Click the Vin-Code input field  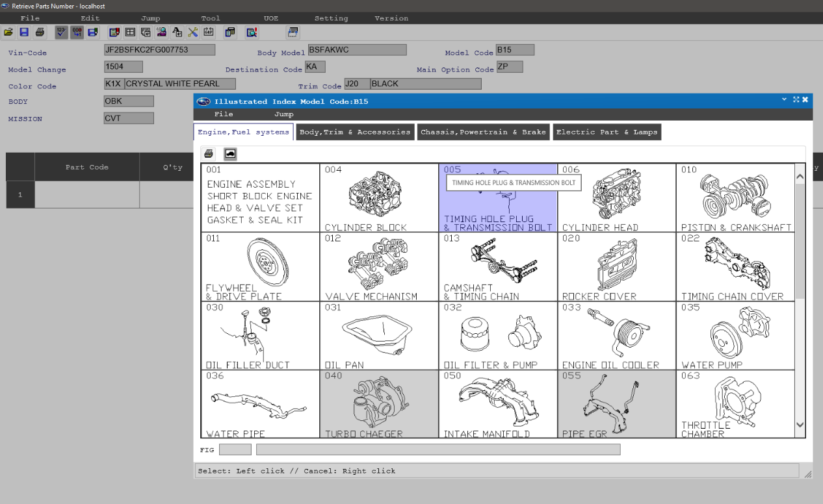pyautogui.click(x=159, y=50)
